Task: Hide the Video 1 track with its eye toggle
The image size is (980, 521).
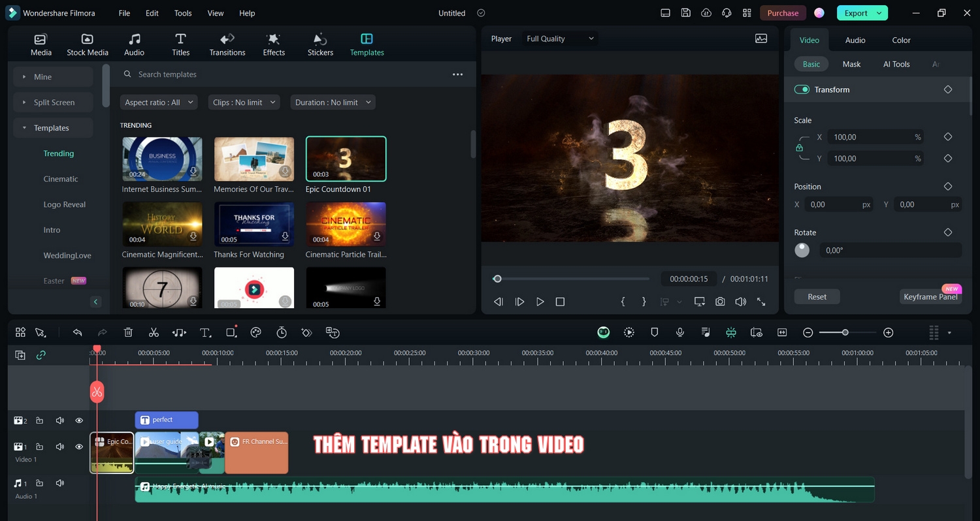Action: pos(79,447)
